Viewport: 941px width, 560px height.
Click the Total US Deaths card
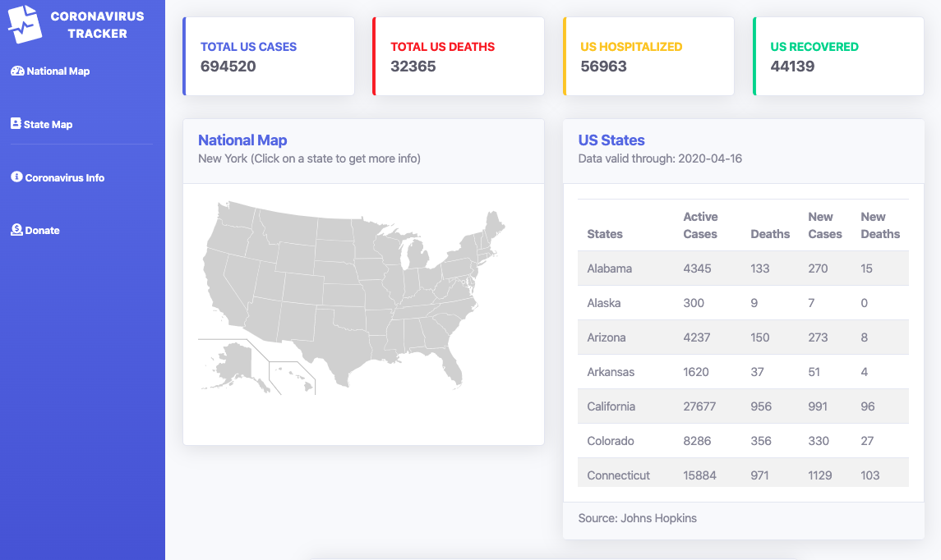point(459,57)
